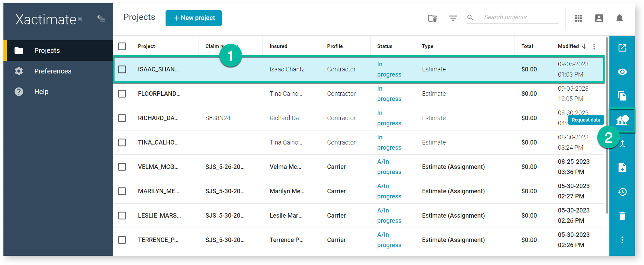
Task: Open notifications bell icon
Action: click(619, 18)
